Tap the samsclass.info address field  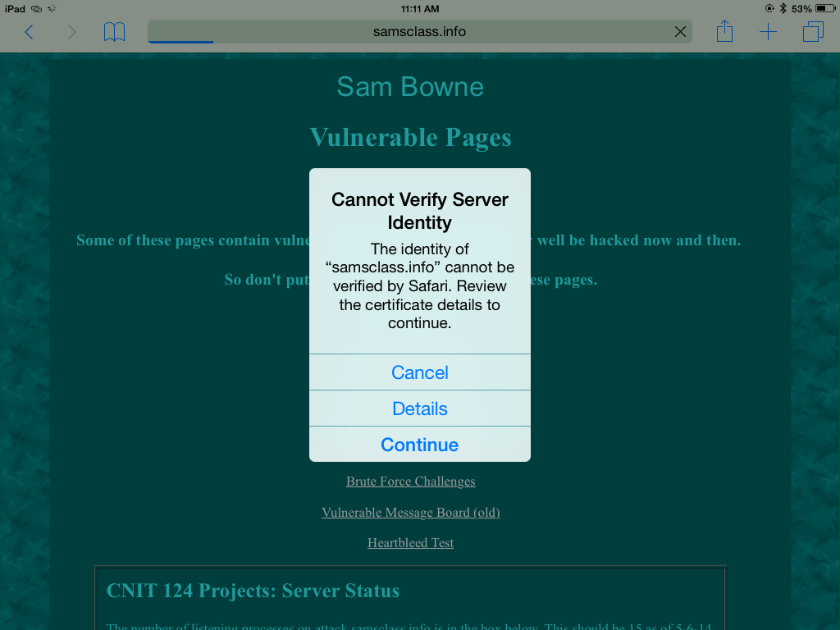(419, 32)
